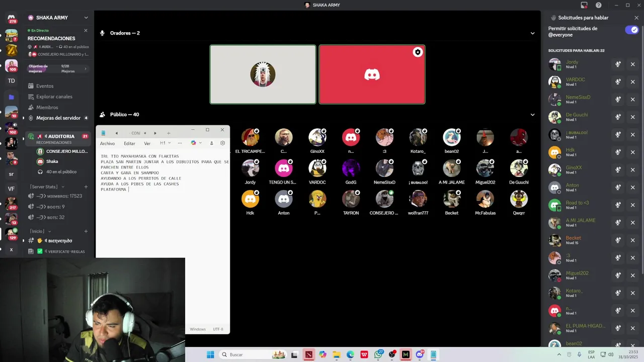Screen dimensions: 644x362
Task: Expand the boost goal Objetivo de mejoras arrow
Action: tap(86, 69)
